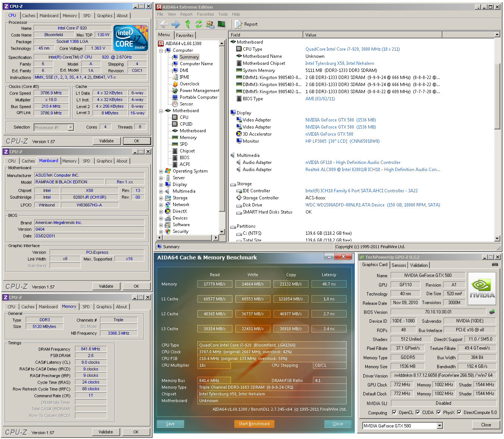Open the AIDA64 monitor diagnostics icon
Image resolution: width=504 pixels, height=439 pixels.
pyautogui.click(x=222, y=24)
